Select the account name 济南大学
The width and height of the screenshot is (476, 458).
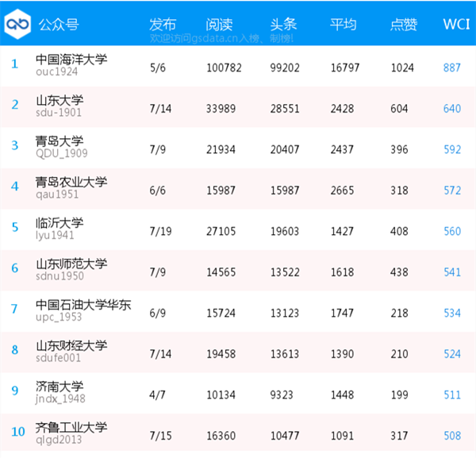59,387
